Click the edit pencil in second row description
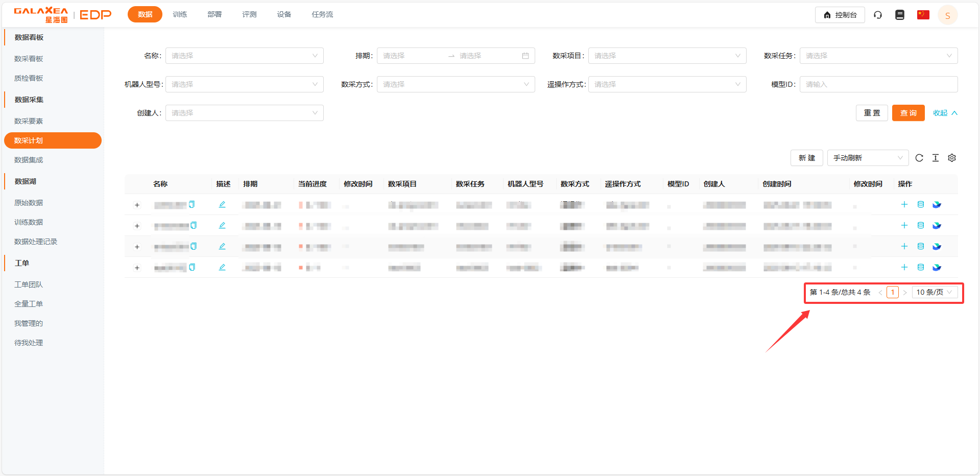The height and width of the screenshot is (476, 980). tap(222, 225)
